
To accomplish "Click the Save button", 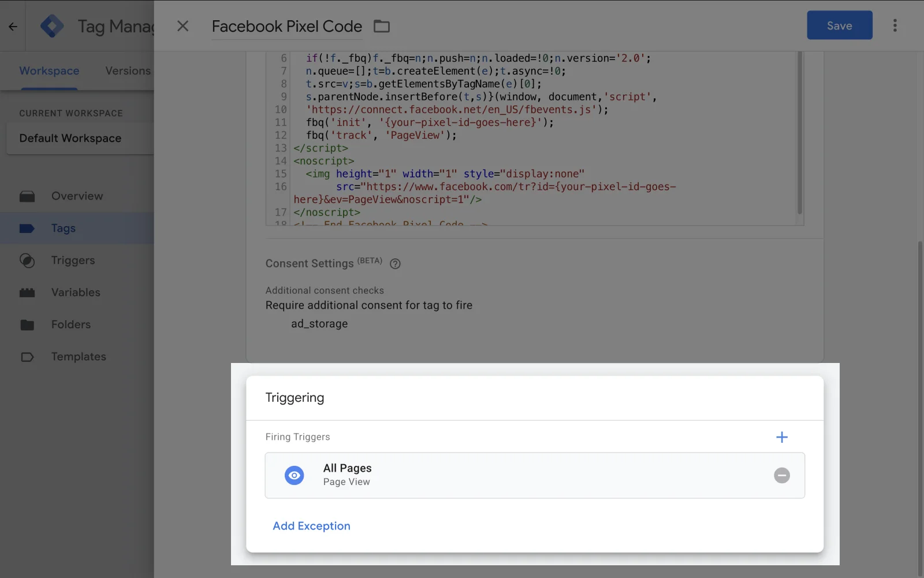I will click(839, 25).
